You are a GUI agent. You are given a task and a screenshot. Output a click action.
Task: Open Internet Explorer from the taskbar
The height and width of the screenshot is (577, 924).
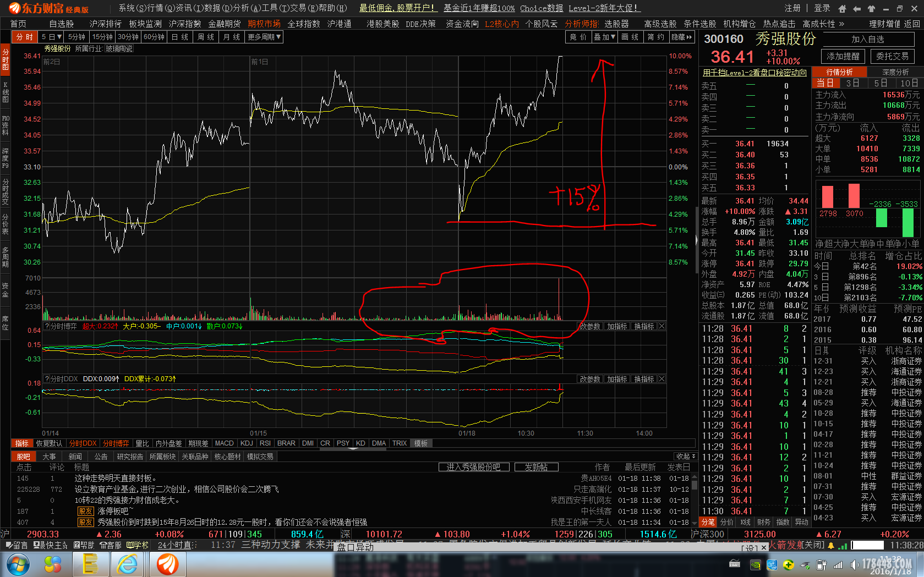pyautogui.click(x=127, y=564)
